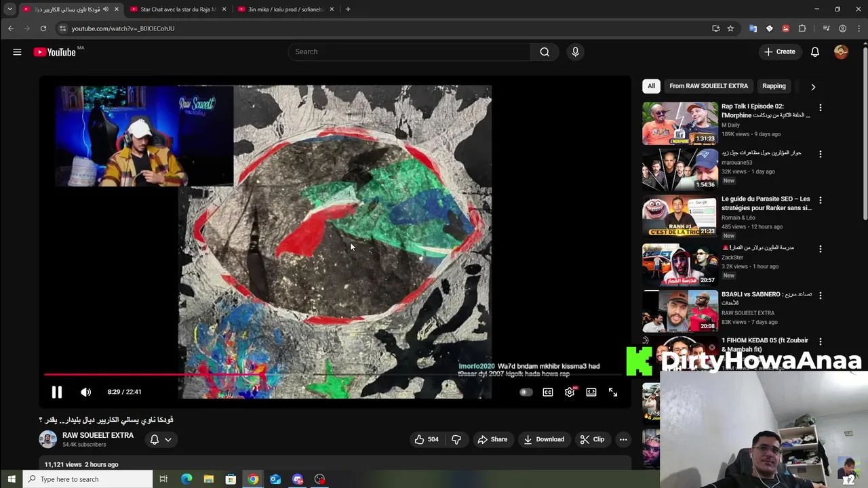Open the red image extension icon

click(785, 28)
